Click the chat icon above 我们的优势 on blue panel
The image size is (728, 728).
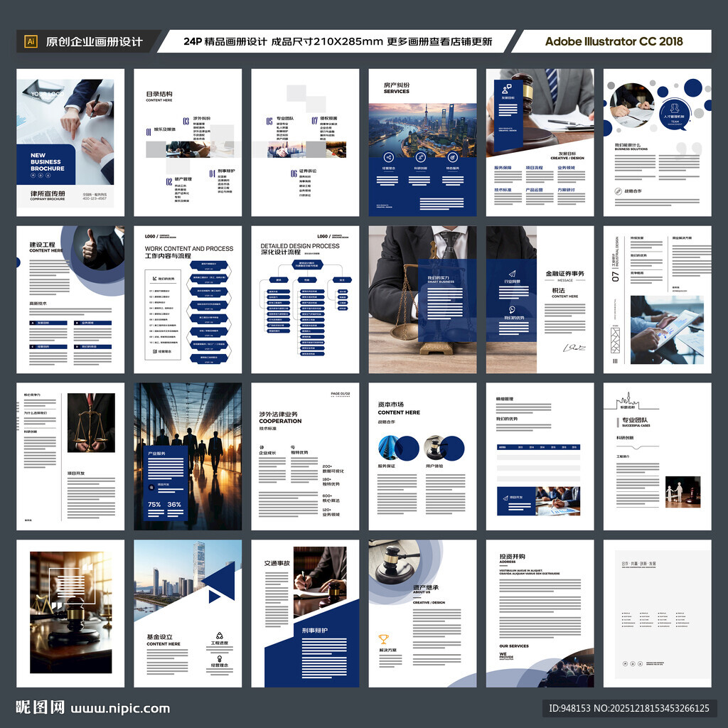(x=512, y=310)
